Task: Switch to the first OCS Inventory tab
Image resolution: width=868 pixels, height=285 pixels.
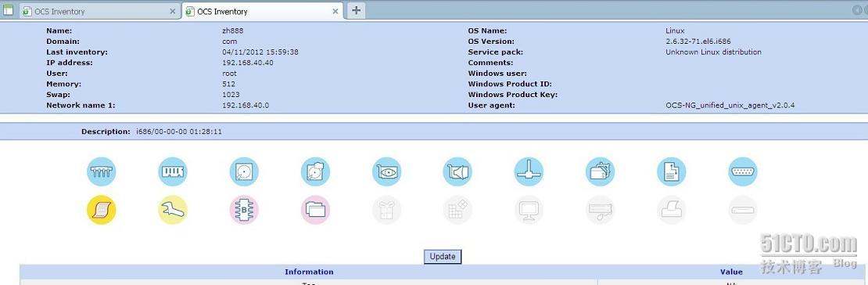Action: pos(99,11)
